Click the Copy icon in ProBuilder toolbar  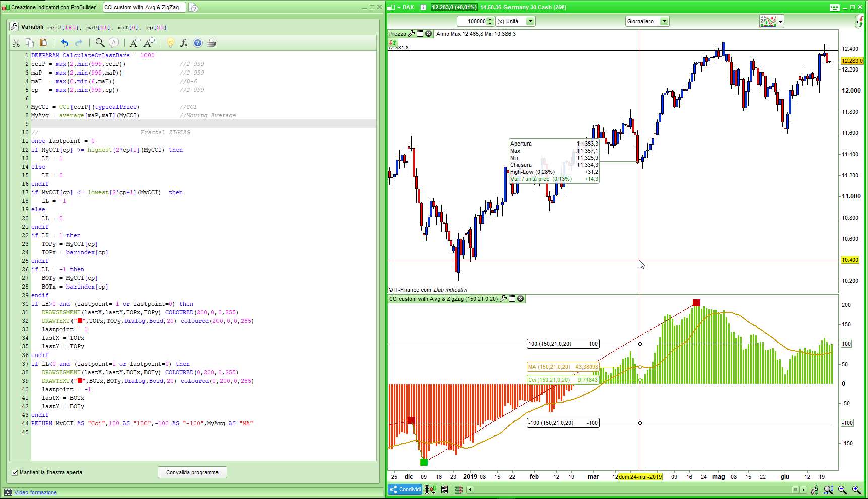pos(30,43)
